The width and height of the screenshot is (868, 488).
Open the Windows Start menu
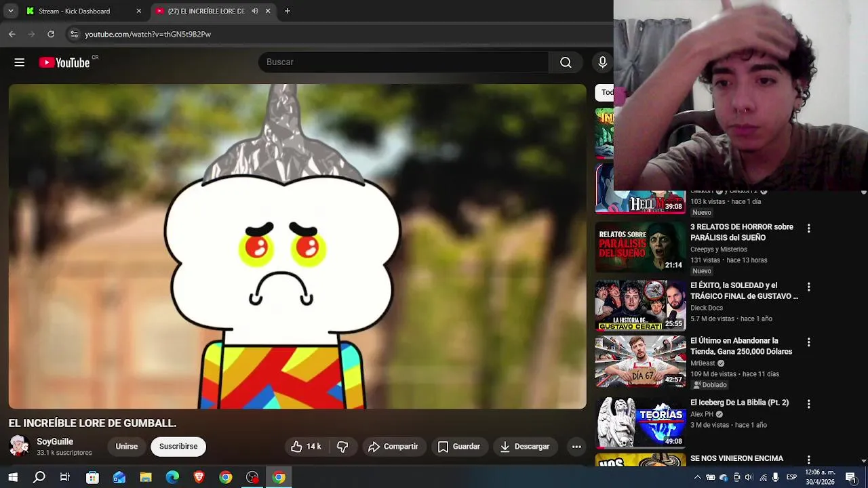(x=13, y=477)
